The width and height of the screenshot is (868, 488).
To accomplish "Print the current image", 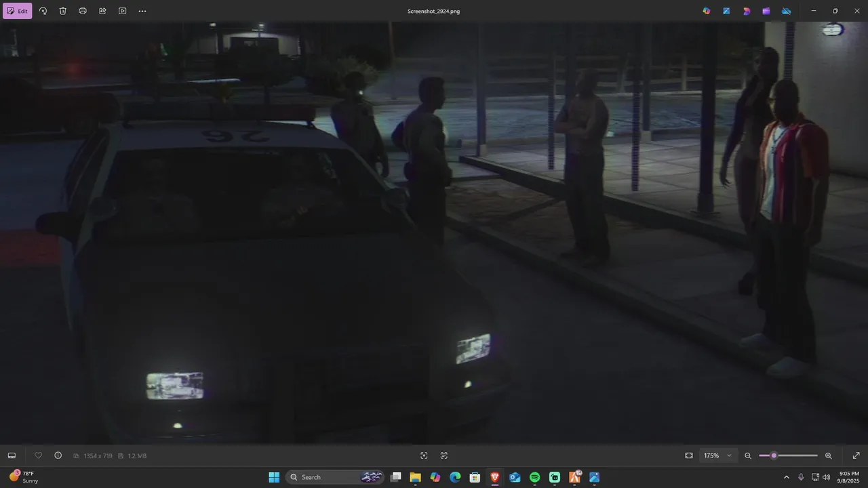I will click(x=83, y=11).
